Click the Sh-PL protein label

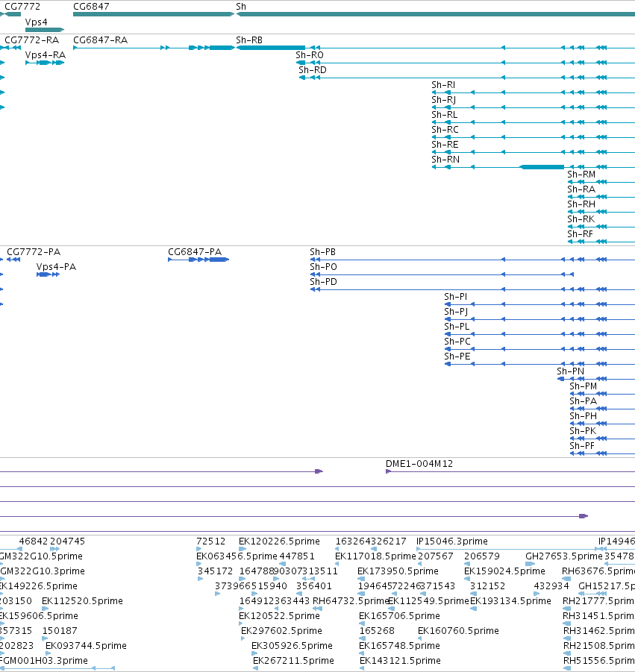(457, 327)
